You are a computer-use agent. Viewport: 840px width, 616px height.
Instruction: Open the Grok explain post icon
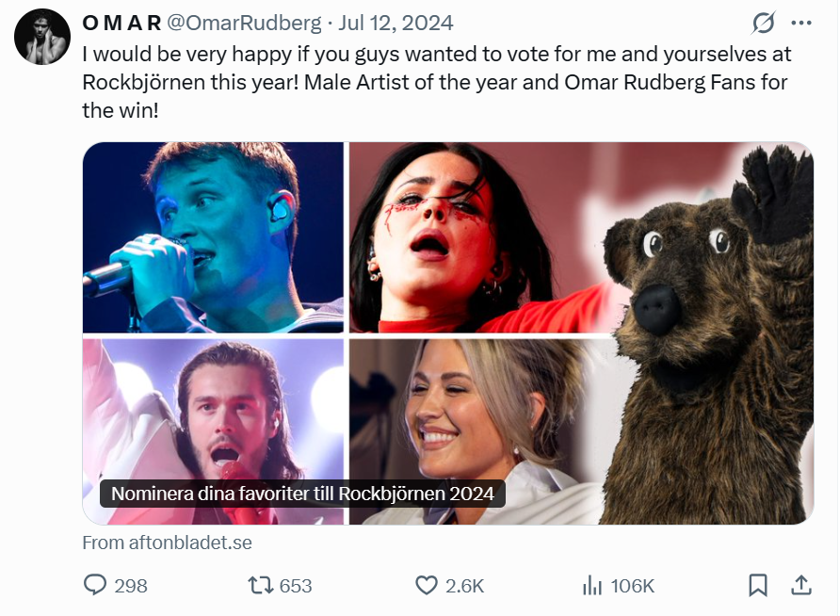[764, 23]
